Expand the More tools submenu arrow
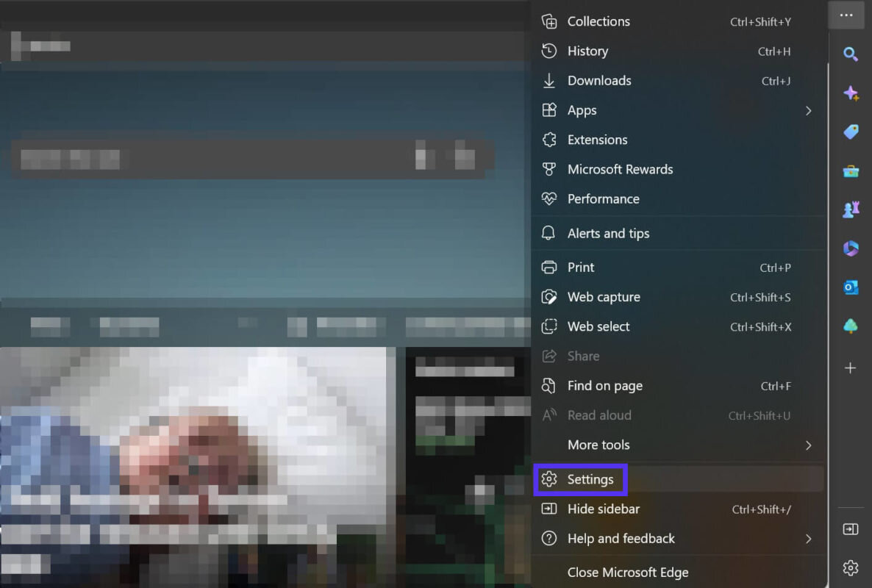The width and height of the screenshot is (872, 588). (808, 445)
